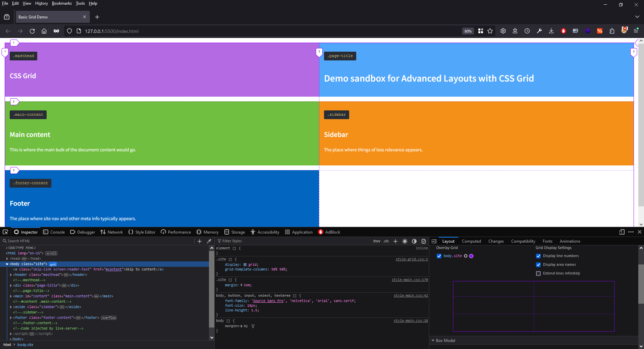
Task: Toggle the .cls classes panel
Action: click(x=386, y=241)
